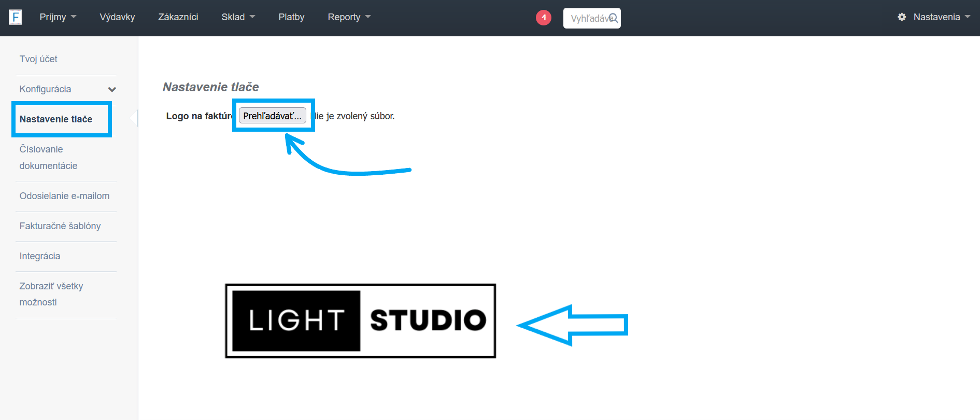The width and height of the screenshot is (980, 420).
Task: Open Tvoj účet in sidebar
Action: (x=38, y=59)
